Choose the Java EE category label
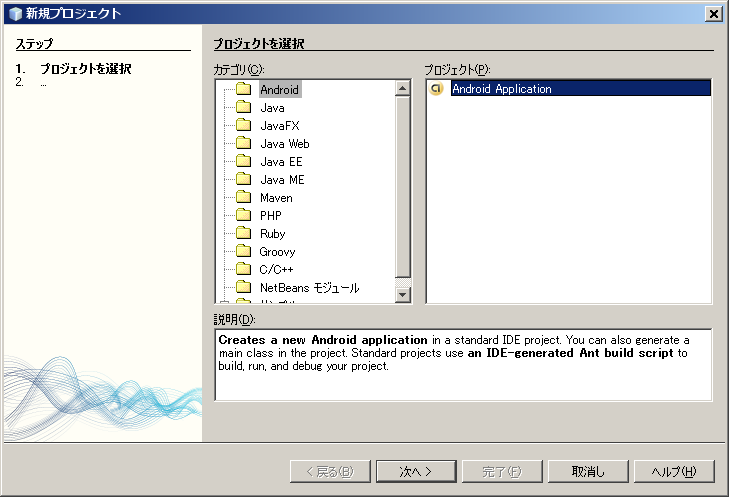This screenshot has width=729, height=497. pos(281,162)
